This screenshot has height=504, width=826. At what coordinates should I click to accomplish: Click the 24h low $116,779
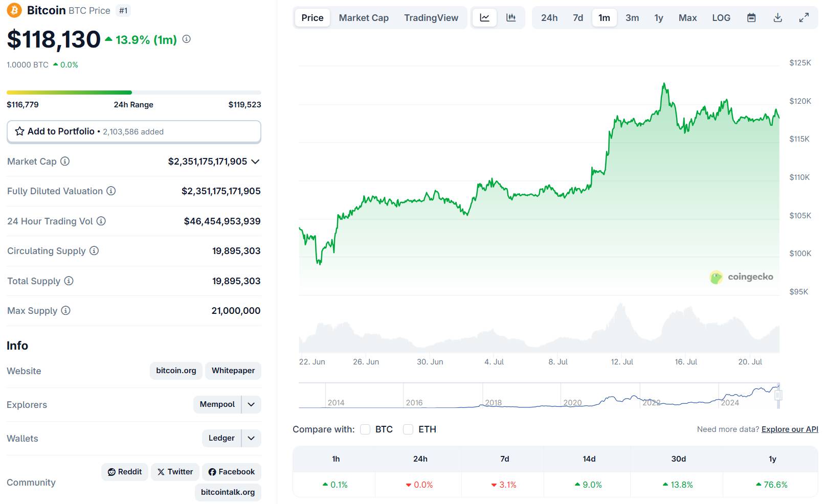23,104
